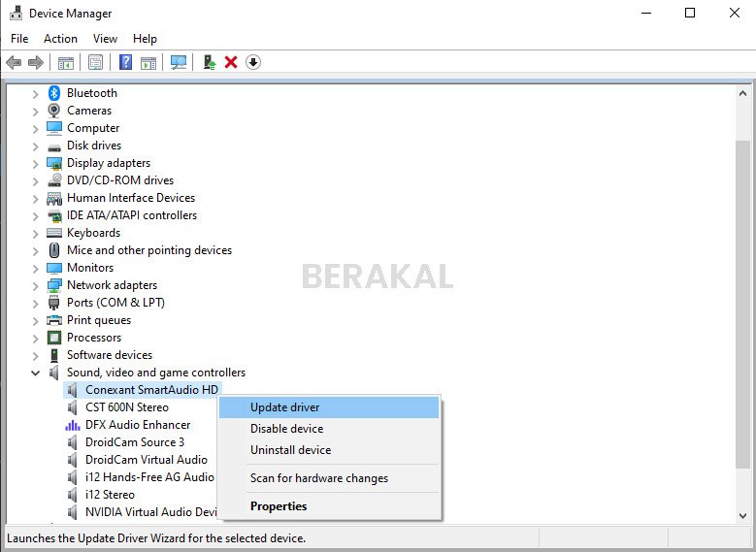The height and width of the screenshot is (552, 756).
Task: Expand the Cameras category
Action: pyautogui.click(x=35, y=112)
